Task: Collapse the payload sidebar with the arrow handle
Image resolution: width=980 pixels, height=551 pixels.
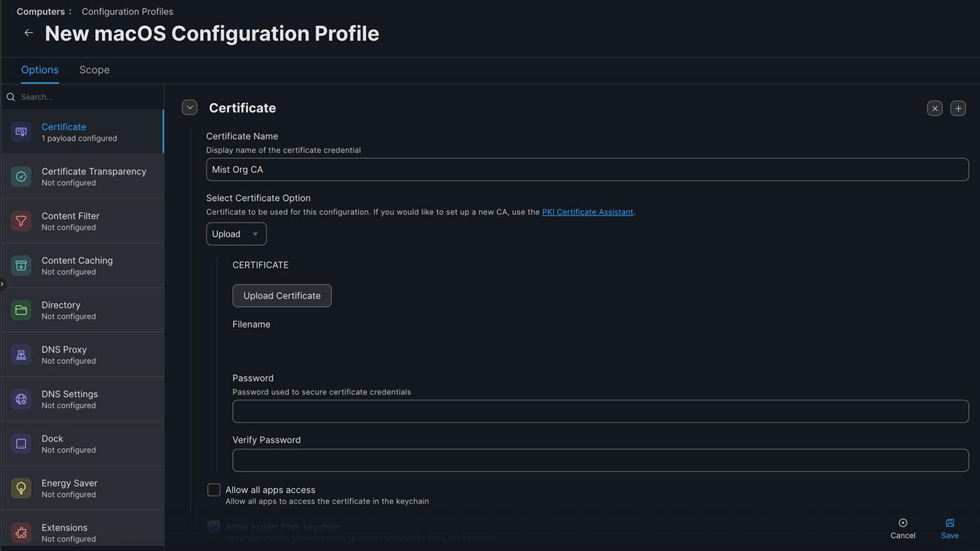Action: tap(2, 284)
